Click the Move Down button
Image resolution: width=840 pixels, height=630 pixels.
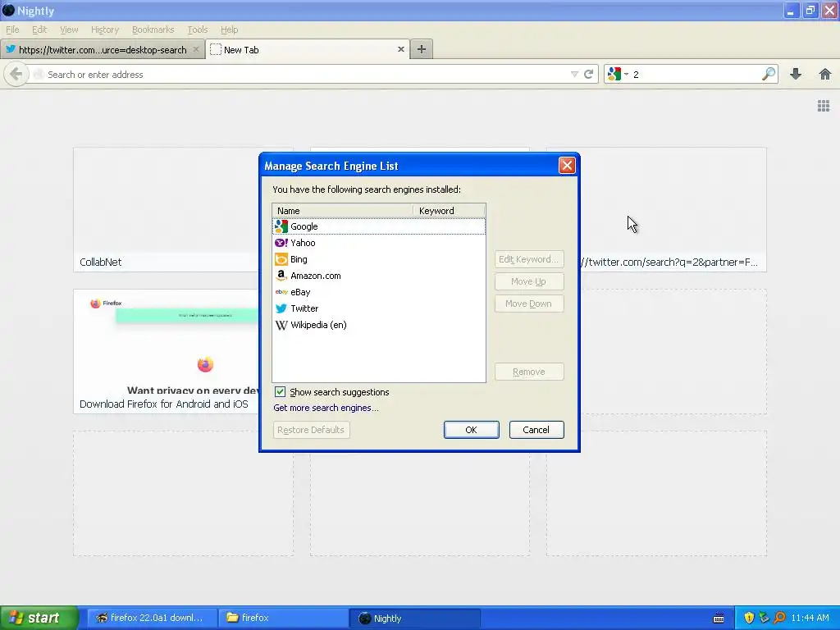click(529, 304)
